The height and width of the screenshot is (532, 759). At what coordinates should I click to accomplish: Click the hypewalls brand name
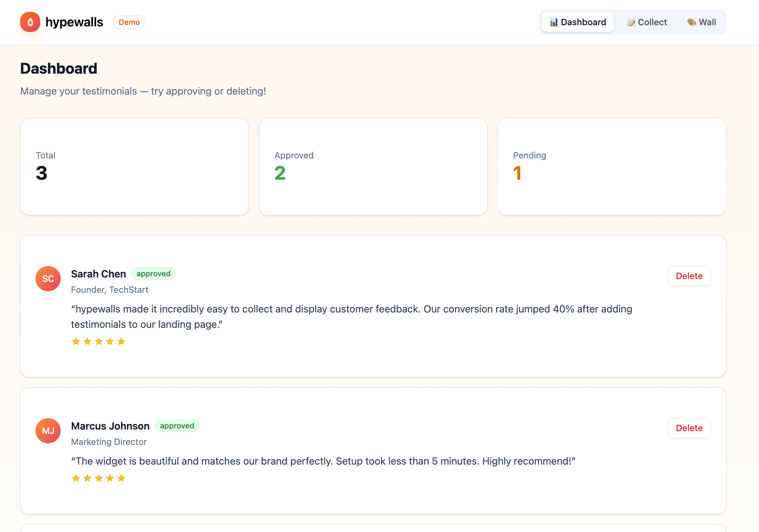(74, 22)
